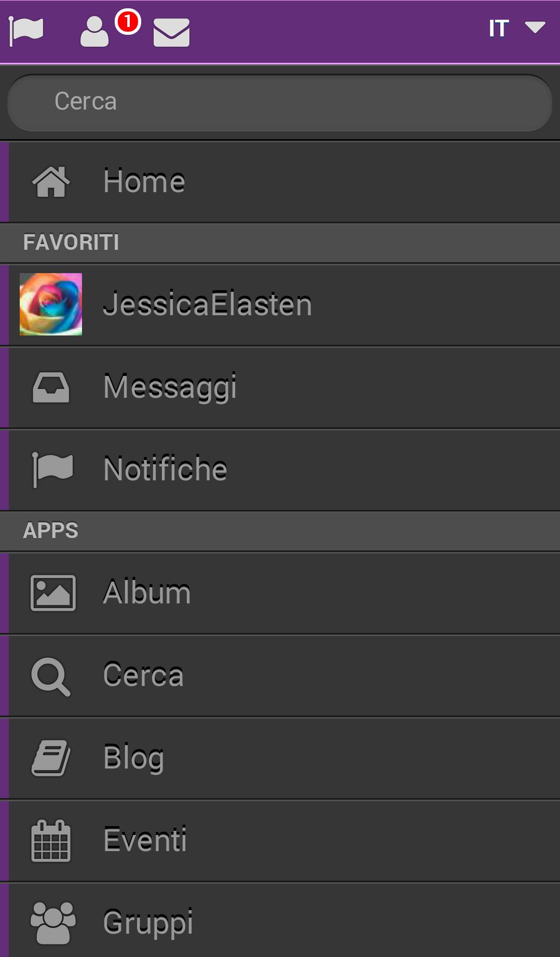Click the Blog book icon

(51, 758)
